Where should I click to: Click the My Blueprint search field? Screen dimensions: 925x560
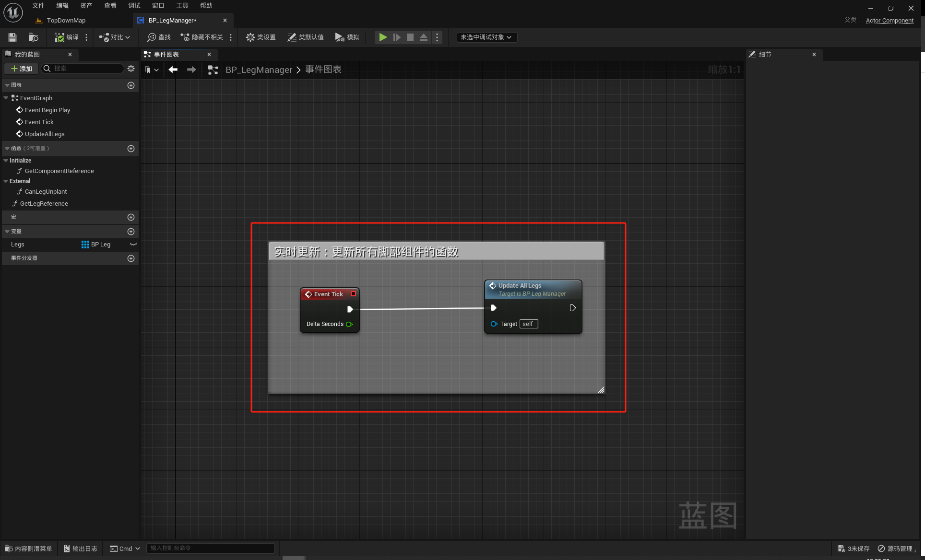86,69
